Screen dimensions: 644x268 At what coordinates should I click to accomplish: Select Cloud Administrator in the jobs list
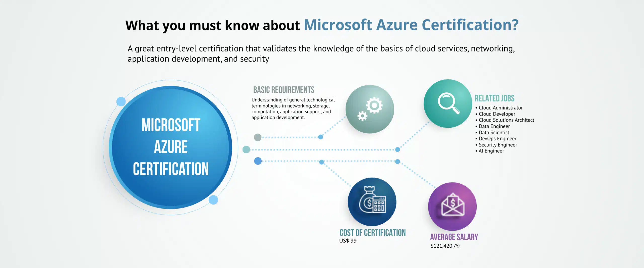pos(500,108)
